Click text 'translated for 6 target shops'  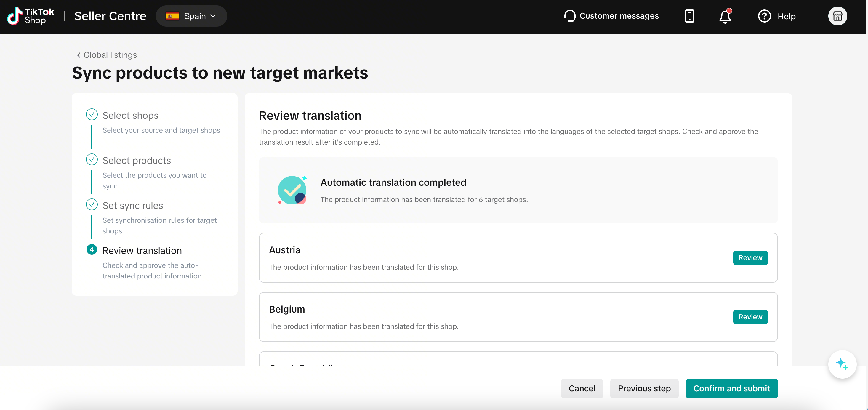pos(480,199)
